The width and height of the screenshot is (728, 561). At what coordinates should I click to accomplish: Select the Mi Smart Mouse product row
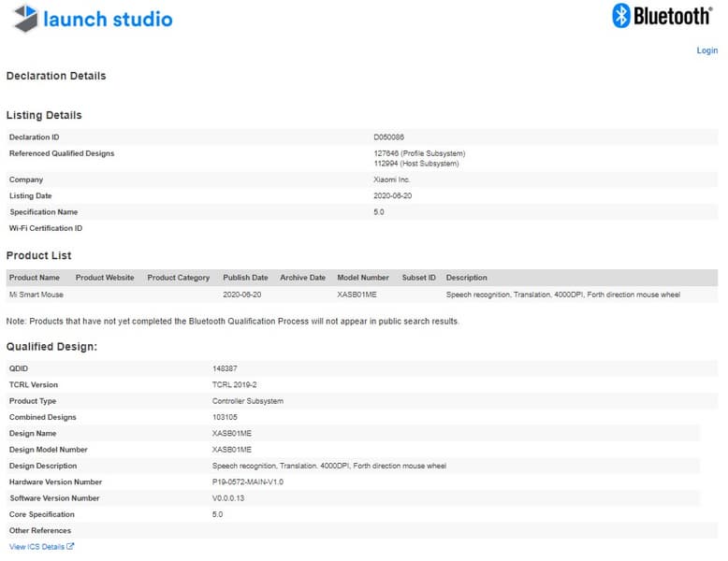point(35,295)
